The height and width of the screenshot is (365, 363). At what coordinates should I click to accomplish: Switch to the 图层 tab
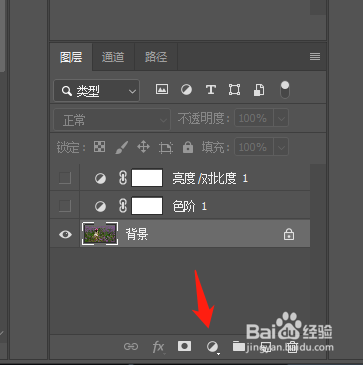pos(71,57)
